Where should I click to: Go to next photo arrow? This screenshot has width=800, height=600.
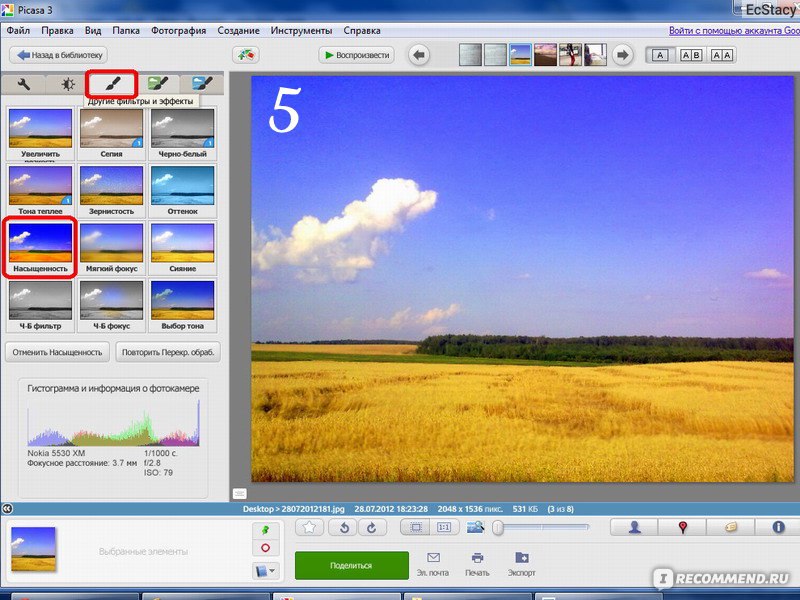pyautogui.click(x=622, y=55)
